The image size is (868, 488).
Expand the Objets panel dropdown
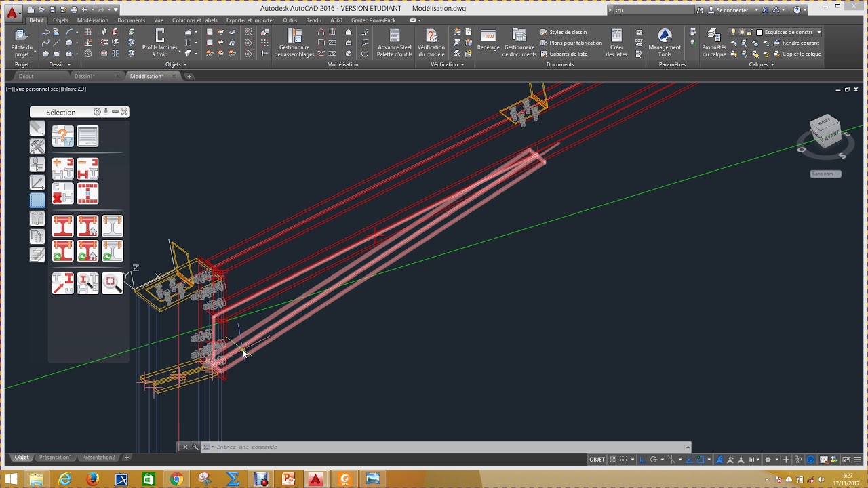(x=176, y=64)
